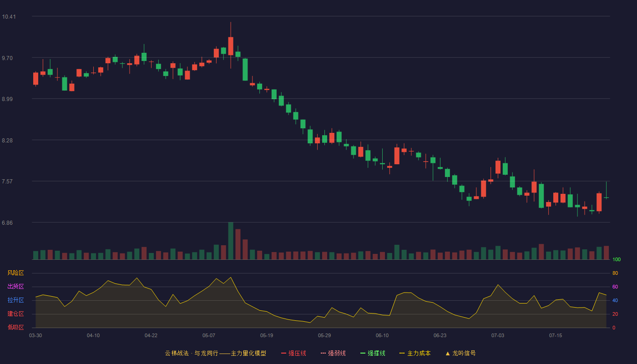
Task: Click the 04-10 date label
Action: point(93,335)
